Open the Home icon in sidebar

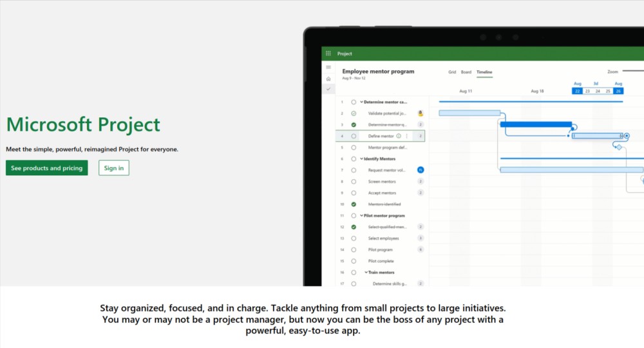click(328, 79)
